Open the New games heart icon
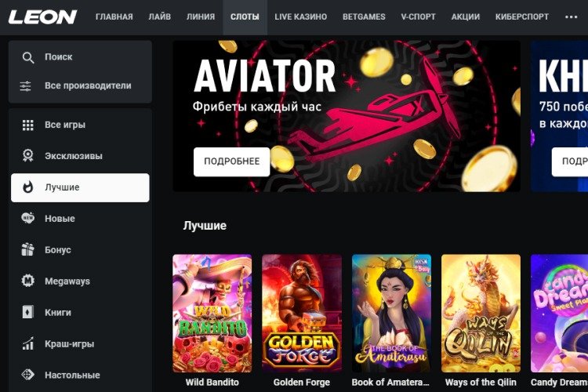The height and width of the screenshot is (392, 588). [x=27, y=218]
